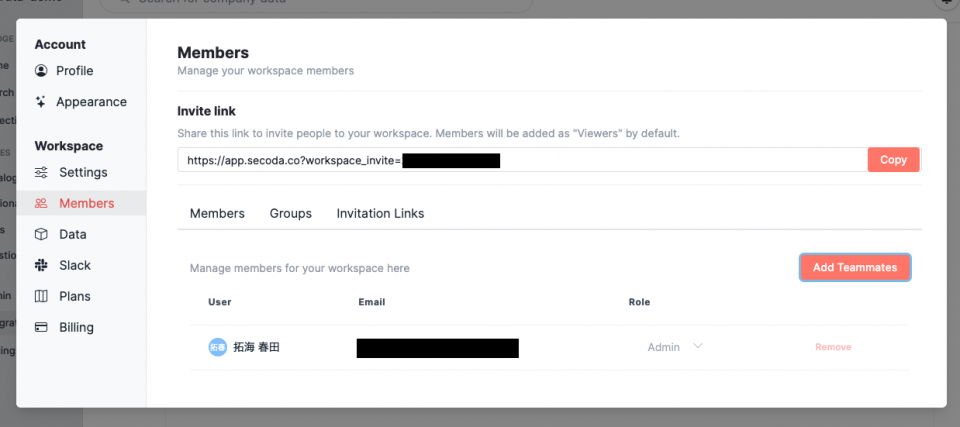Select the Members tab
Viewport: 960px width, 427px height.
(217, 213)
